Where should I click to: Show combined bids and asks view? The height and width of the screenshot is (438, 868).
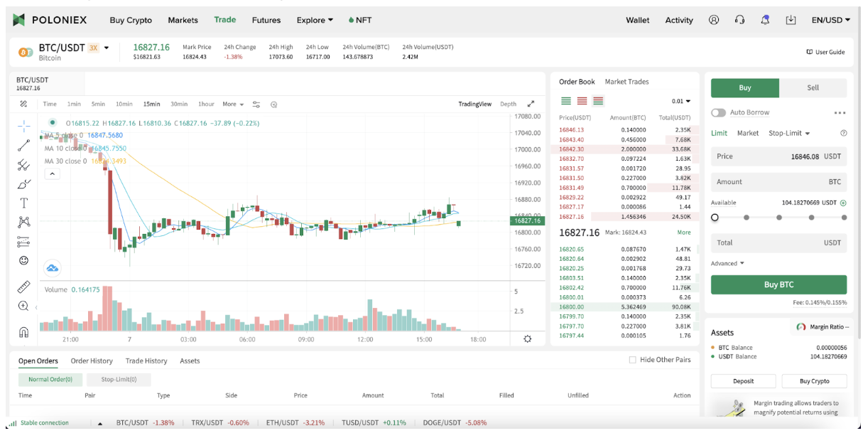click(x=598, y=101)
